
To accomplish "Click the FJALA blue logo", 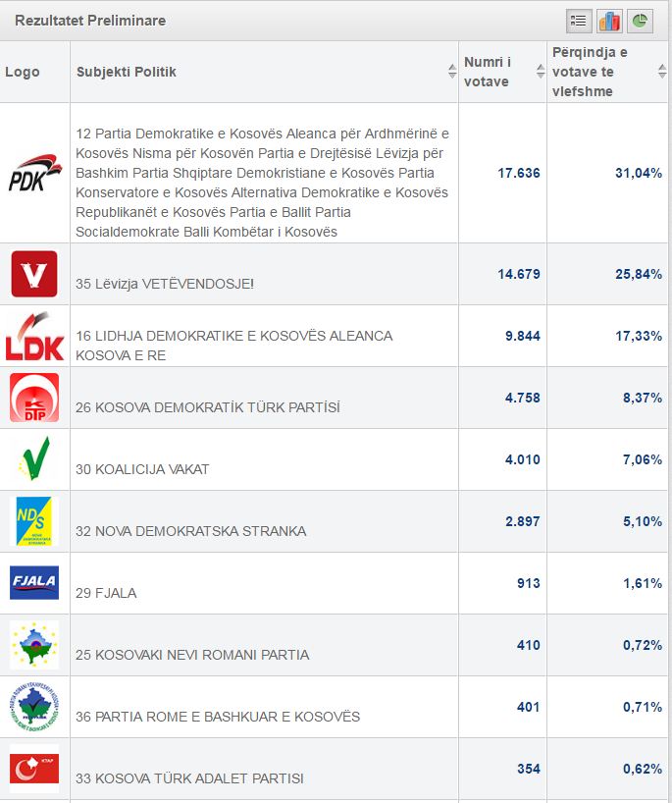I will pyautogui.click(x=34, y=583).
